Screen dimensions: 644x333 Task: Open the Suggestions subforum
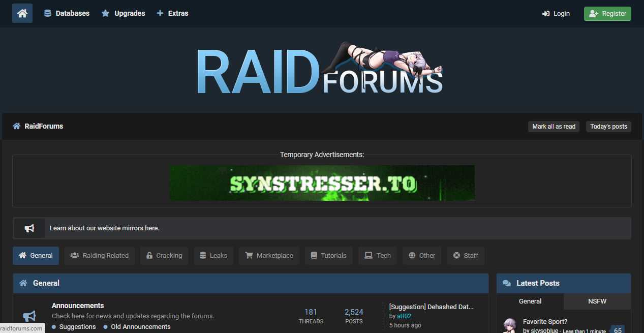coord(77,327)
